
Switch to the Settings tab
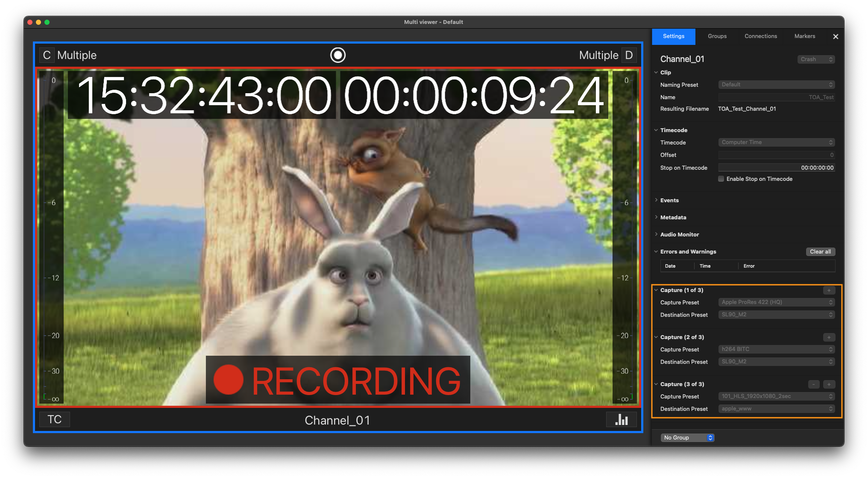pyautogui.click(x=674, y=36)
